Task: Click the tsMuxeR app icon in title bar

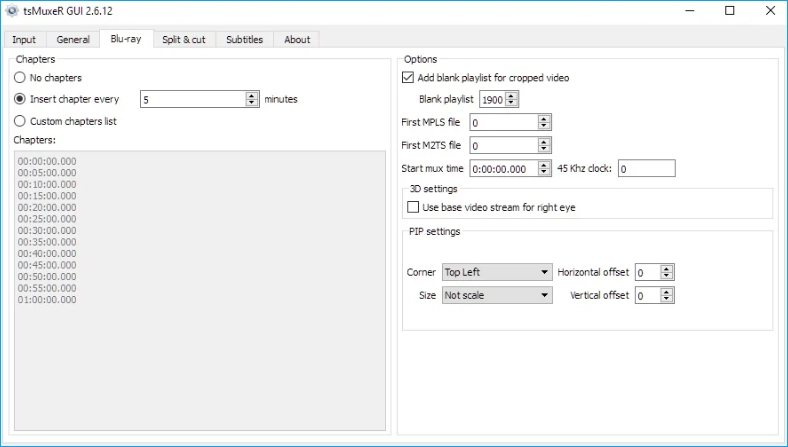Action: click(x=12, y=11)
